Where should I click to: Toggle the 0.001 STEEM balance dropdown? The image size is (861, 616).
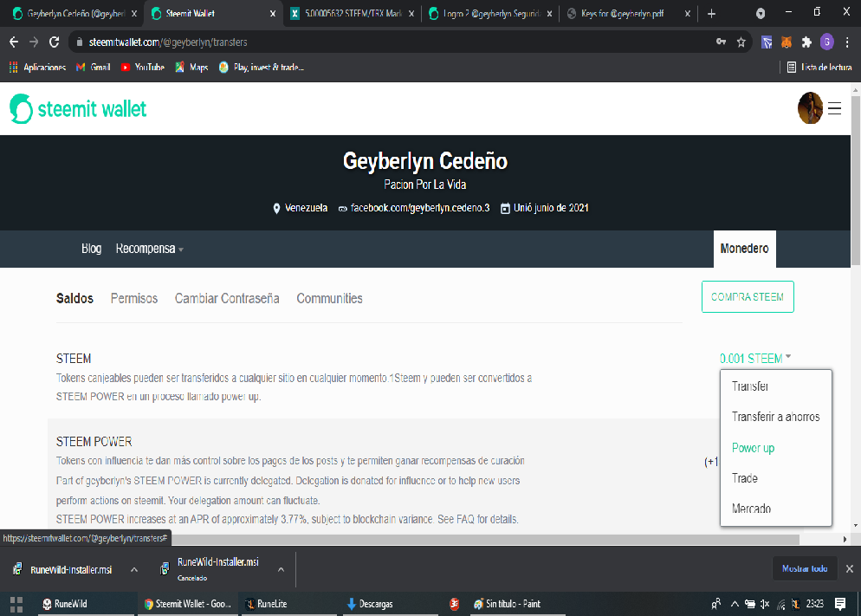pyautogui.click(x=755, y=359)
